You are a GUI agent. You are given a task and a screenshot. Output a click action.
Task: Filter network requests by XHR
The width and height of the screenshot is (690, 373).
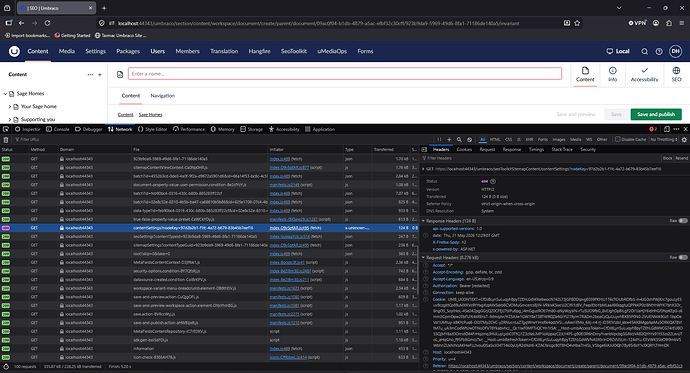pyautogui.click(x=529, y=139)
